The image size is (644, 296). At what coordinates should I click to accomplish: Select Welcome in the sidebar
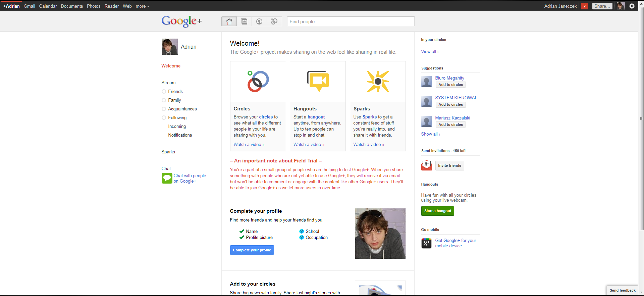(x=171, y=66)
